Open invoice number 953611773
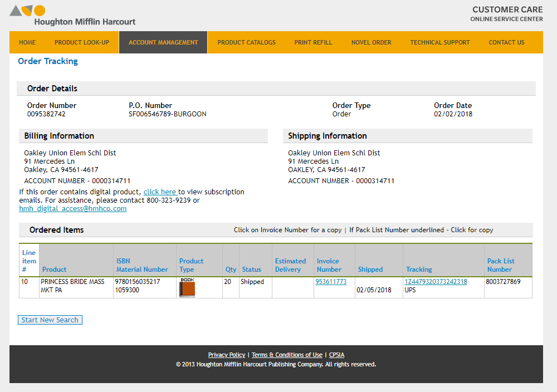 click(331, 282)
